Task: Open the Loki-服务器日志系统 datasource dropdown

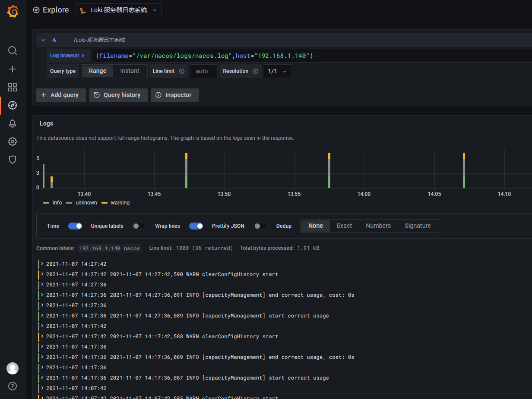Action: click(x=118, y=10)
